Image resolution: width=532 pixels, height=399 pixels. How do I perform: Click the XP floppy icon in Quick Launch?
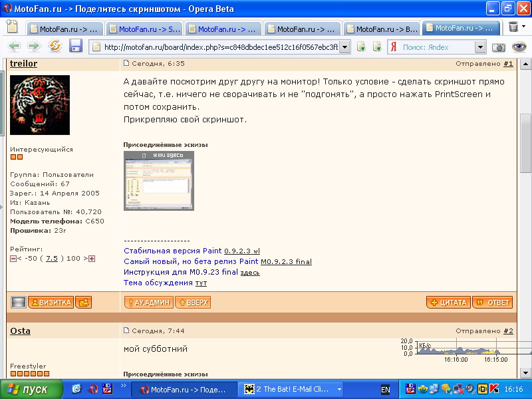pyautogui.click(x=107, y=389)
